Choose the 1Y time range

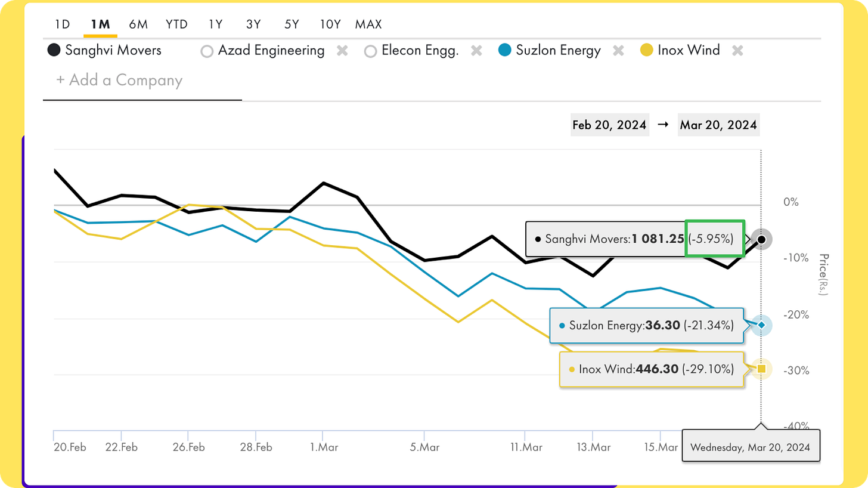pos(216,24)
